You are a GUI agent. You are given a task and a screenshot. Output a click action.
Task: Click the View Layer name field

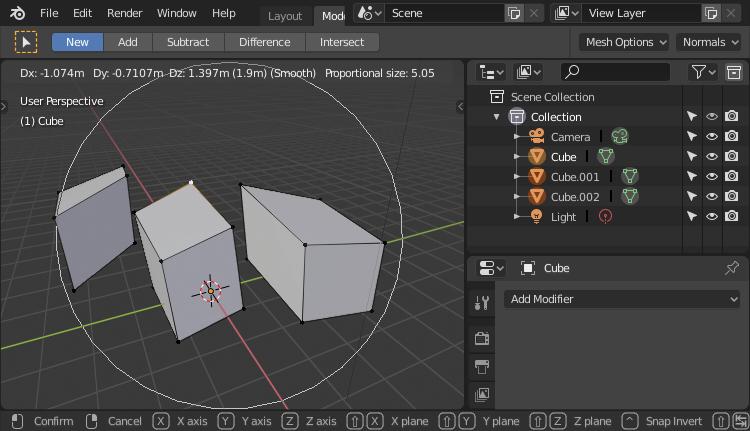[641, 13]
